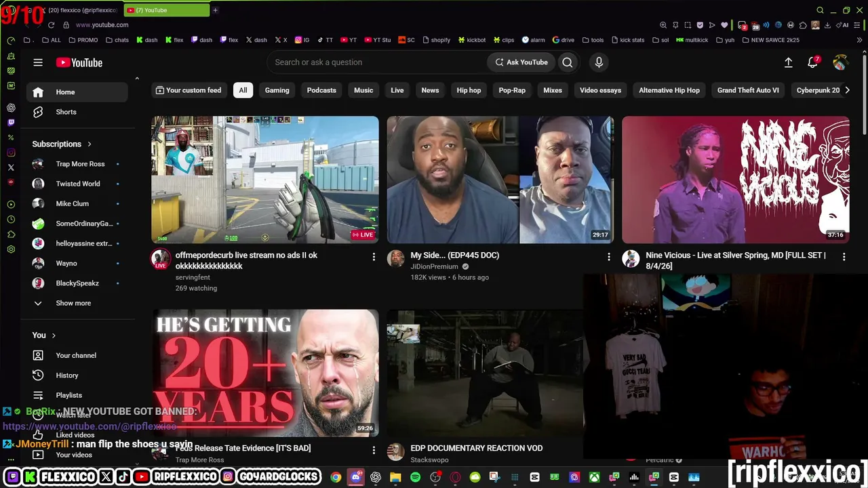
Task: Start voice search with the microphone
Action: 599,62
